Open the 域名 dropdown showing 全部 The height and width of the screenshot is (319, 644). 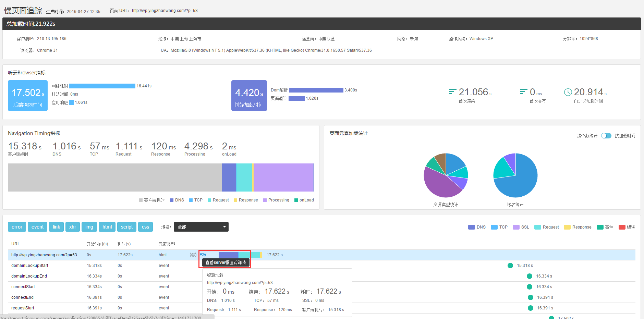pyautogui.click(x=201, y=227)
